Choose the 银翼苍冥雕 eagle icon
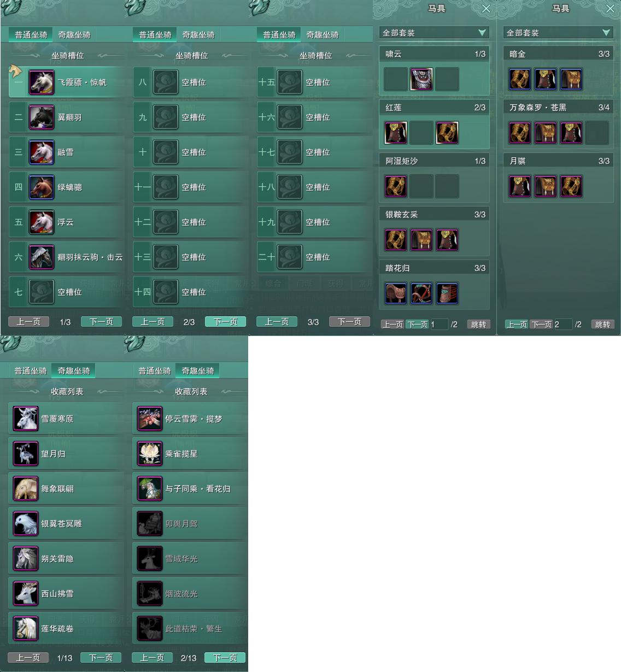 [x=26, y=524]
